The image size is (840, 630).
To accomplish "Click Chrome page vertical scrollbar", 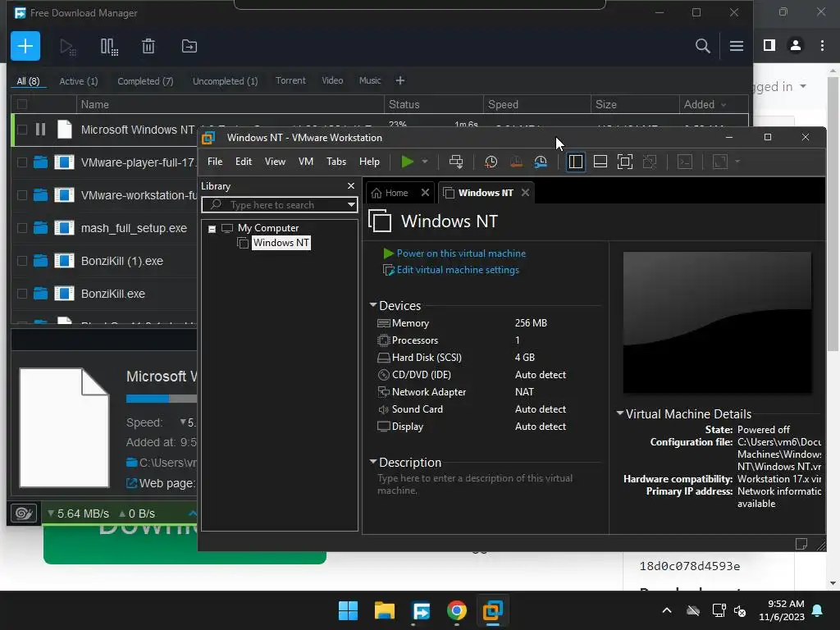I will click(x=833, y=214).
